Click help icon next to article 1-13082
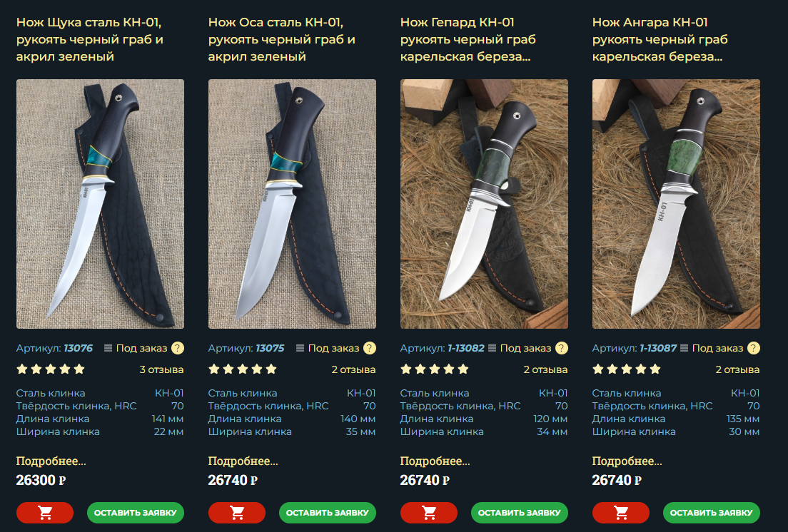This screenshot has height=532, width=788. pyautogui.click(x=561, y=348)
